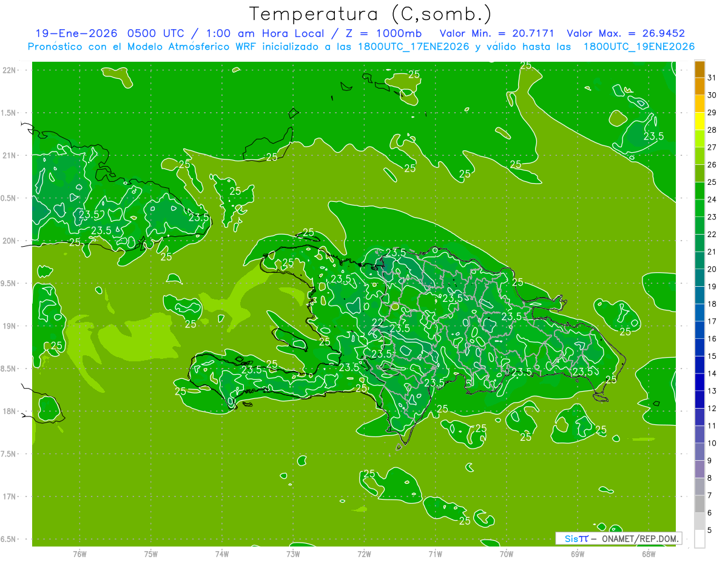Click the '20N' latitude axis label
Screen dimensions: 728x562
pos(9,241)
